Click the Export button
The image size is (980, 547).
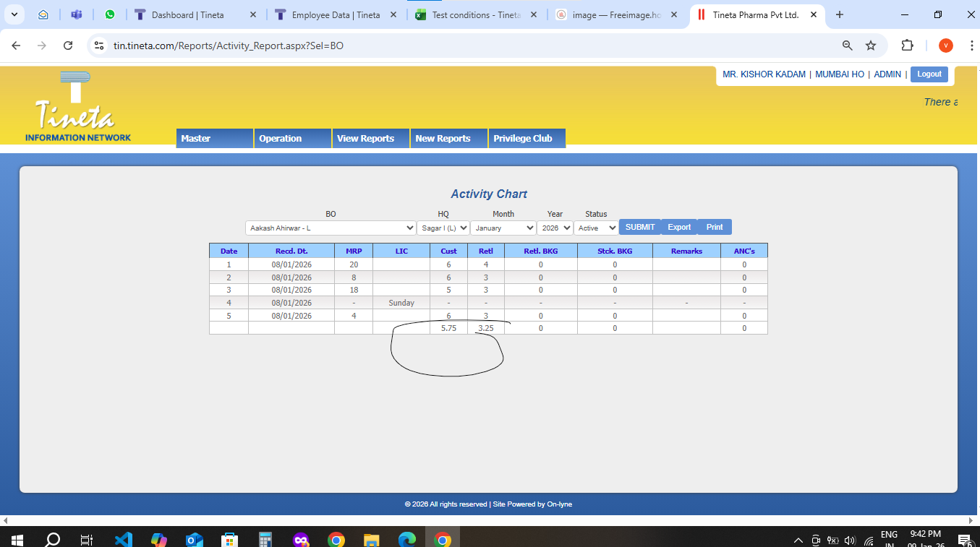(x=679, y=227)
